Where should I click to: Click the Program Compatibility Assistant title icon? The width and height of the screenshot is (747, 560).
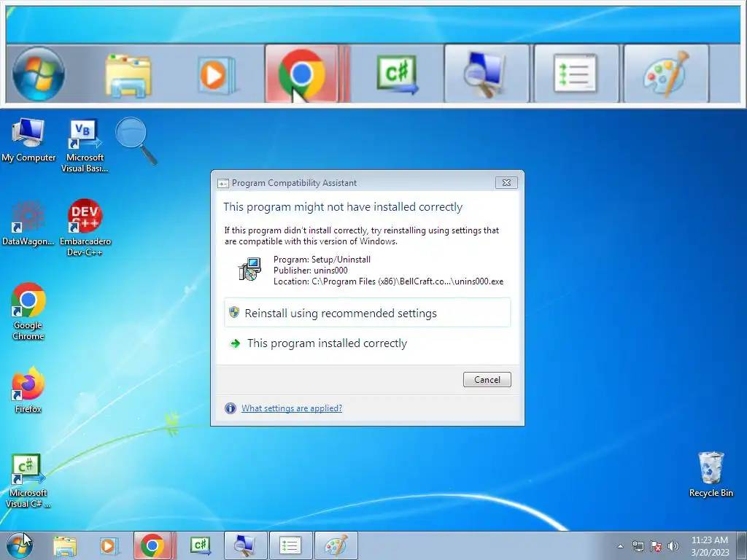coord(223,183)
